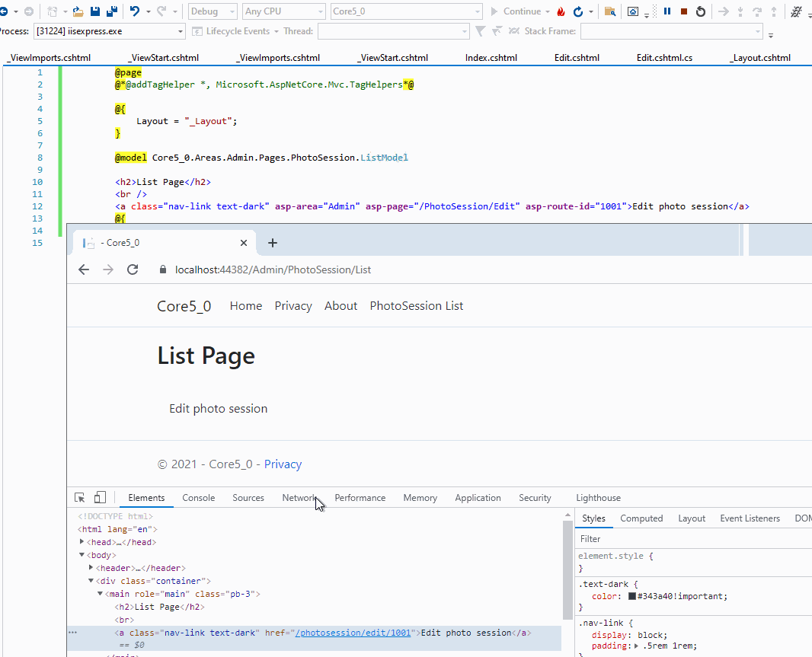Click the New Project icon

53,11
